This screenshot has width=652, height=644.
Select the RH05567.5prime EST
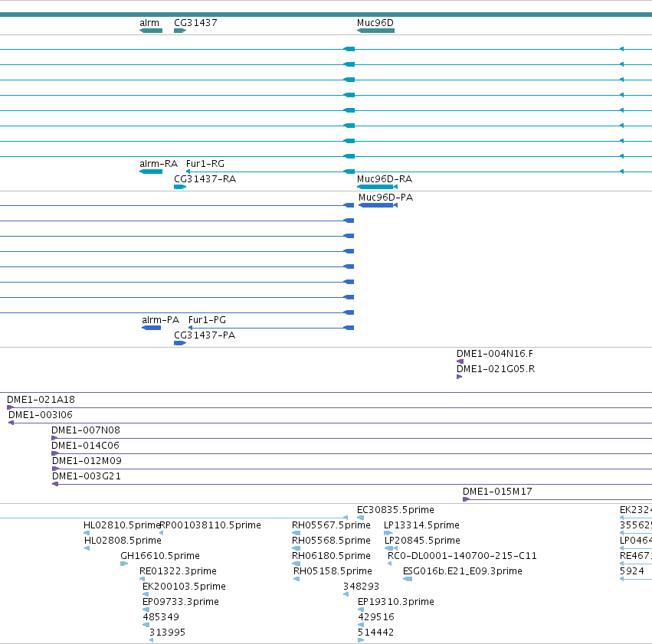[296, 533]
